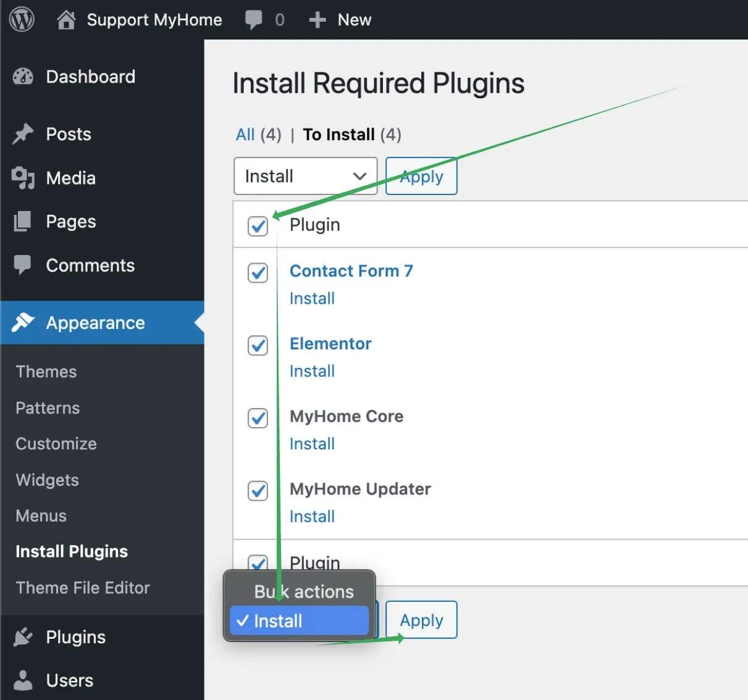
Task: Click the home icon beside Support MyHome
Action: (x=66, y=20)
